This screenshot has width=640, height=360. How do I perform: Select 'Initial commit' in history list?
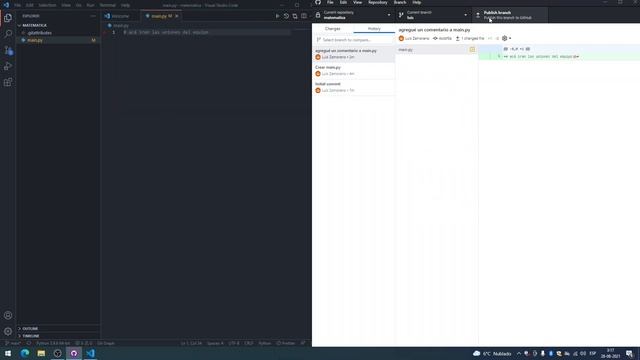point(353,87)
